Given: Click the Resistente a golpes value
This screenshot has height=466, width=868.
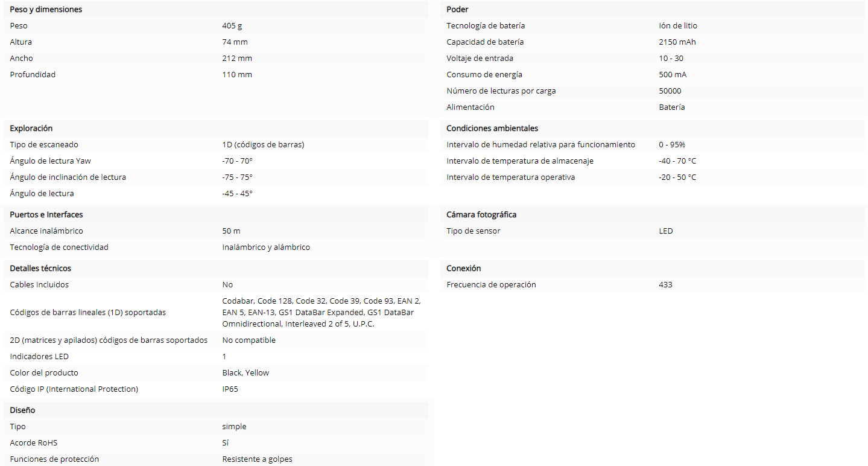Looking at the screenshot, I should click(x=257, y=459).
